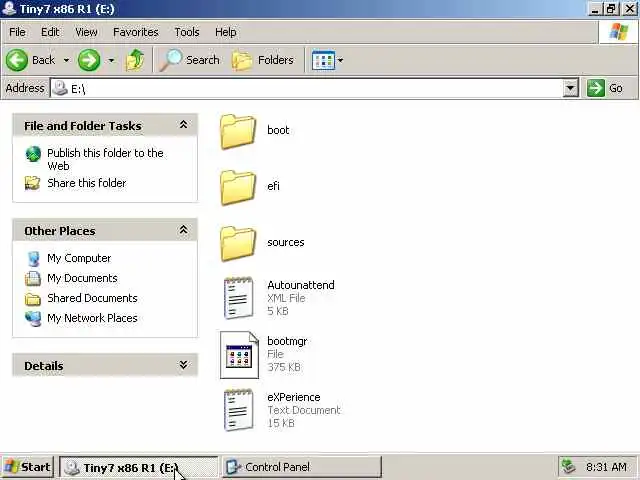Switch to Control Panel taskbar button
640x480 pixels.
302,467
